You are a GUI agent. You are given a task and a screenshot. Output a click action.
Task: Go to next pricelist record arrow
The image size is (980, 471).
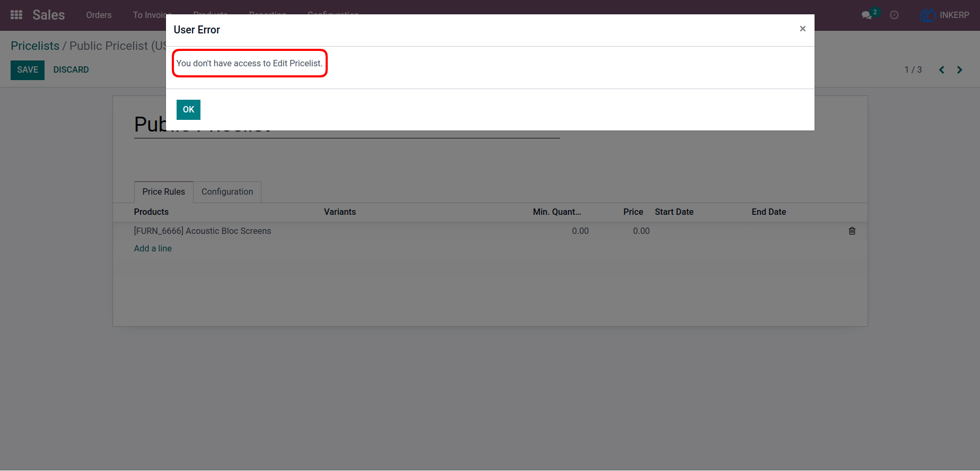point(960,69)
